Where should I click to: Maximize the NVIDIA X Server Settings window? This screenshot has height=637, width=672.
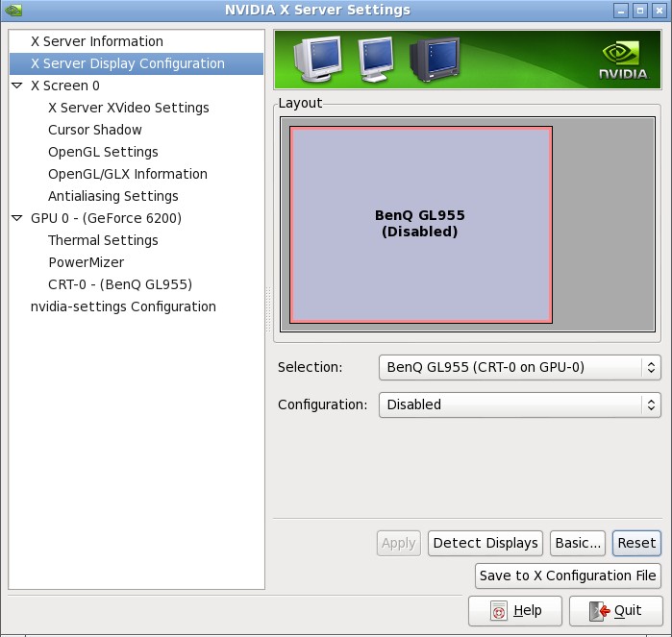(640, 11)
